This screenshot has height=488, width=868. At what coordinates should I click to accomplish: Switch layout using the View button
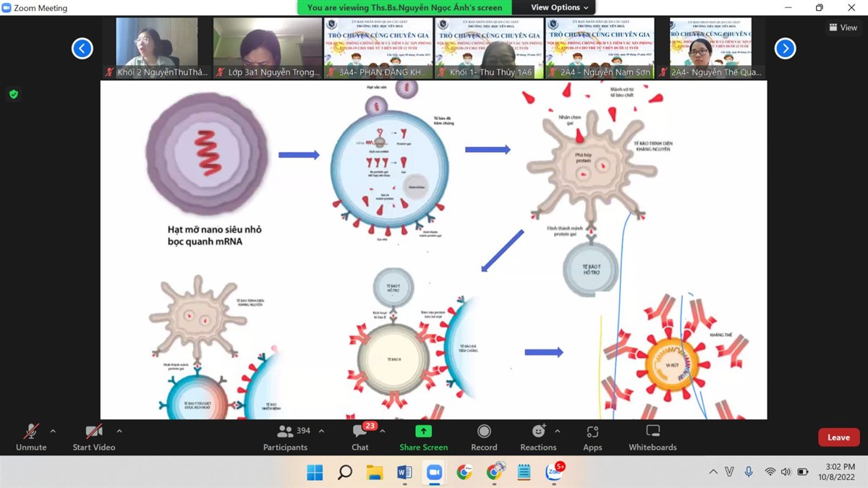click(843, 27)
